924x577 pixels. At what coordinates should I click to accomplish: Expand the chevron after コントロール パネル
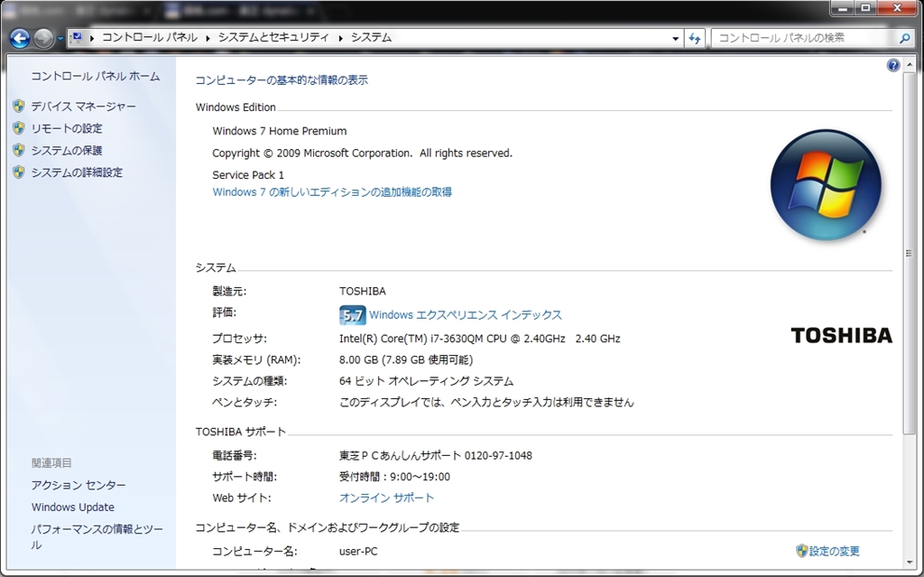208,38
